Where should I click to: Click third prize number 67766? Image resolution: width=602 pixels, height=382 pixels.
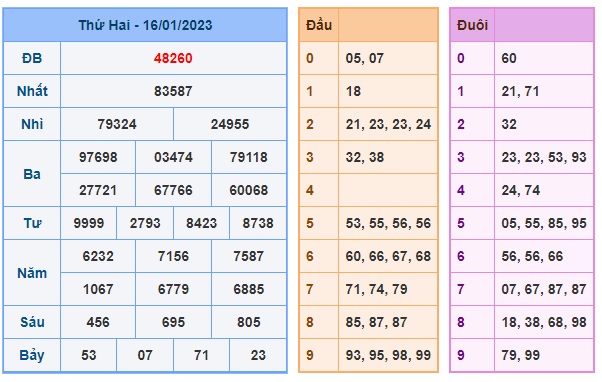[173, 190]
